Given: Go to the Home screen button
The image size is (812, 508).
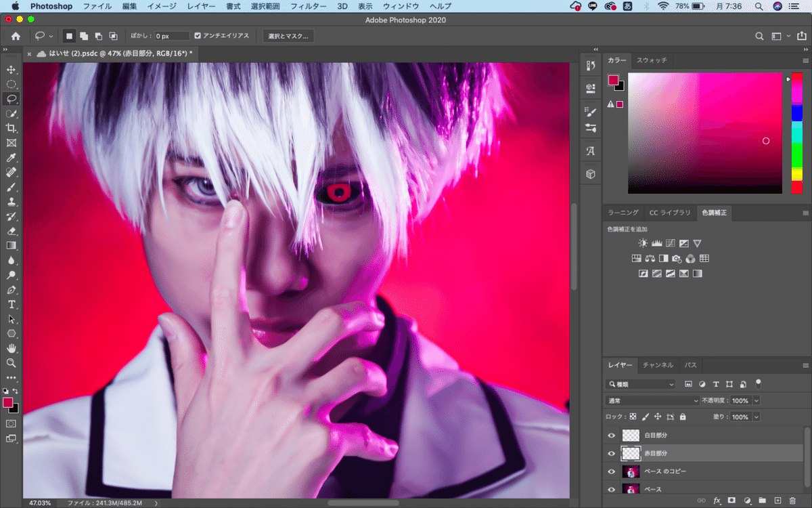Looking at the screenshot, I should tap(16, 36).
